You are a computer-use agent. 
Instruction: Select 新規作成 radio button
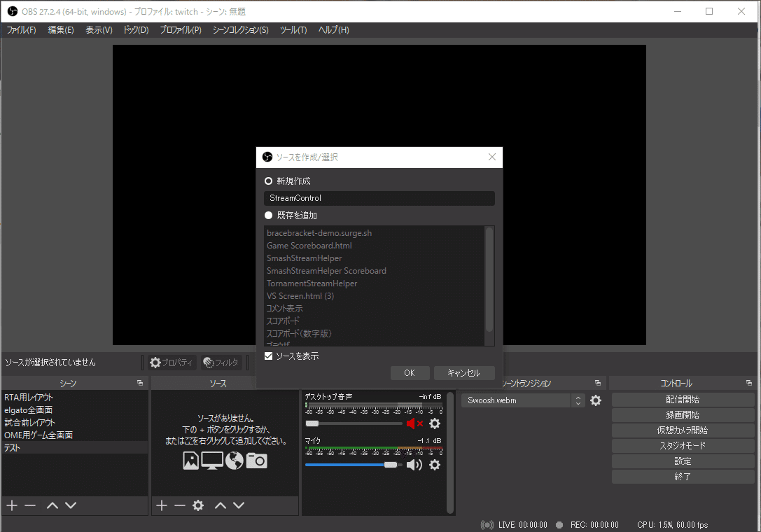tap(268, 181)
